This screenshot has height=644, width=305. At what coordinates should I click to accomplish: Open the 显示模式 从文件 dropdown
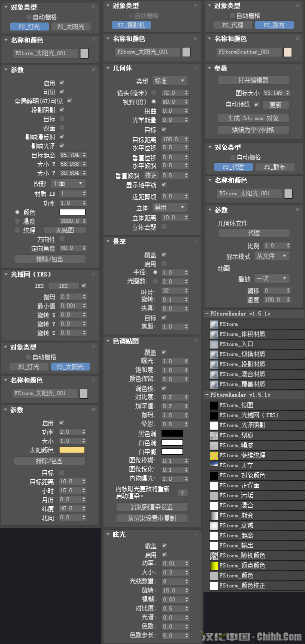[x=271, y=256]
